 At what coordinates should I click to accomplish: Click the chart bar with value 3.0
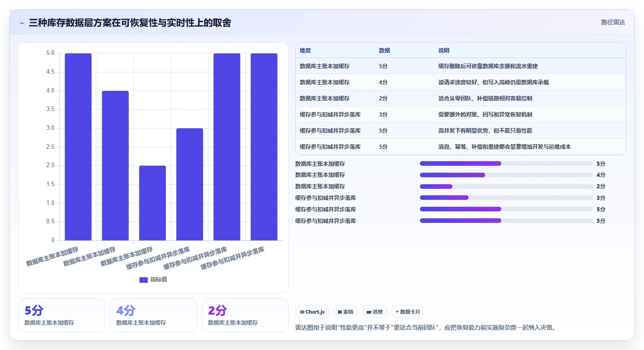[190, 184]
